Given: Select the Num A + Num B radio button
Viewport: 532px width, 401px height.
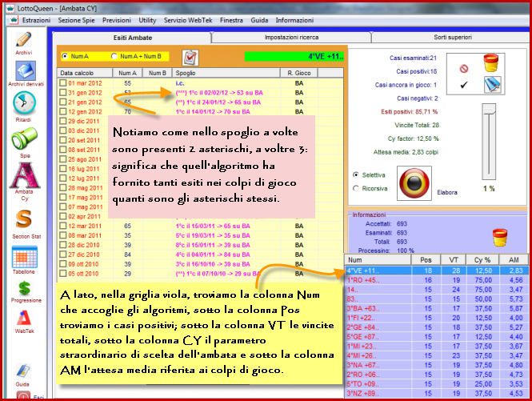Looking at the screenshot, I should [x=114, y=56].
